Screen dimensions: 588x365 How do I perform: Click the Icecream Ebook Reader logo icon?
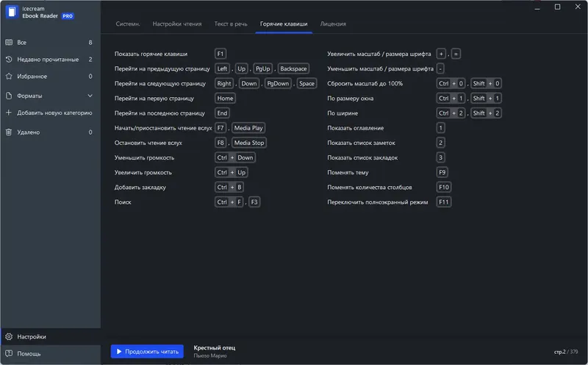point(12,12)
